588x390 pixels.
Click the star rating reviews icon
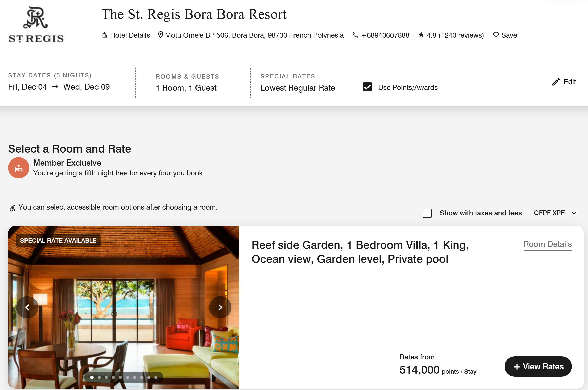click(x=421, y=35)
